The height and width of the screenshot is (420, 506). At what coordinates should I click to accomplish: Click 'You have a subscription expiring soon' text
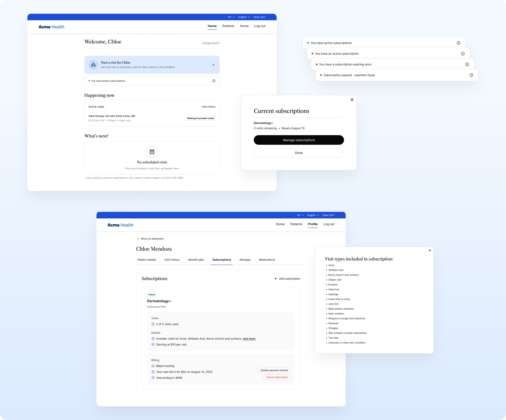tap(345, 64)
